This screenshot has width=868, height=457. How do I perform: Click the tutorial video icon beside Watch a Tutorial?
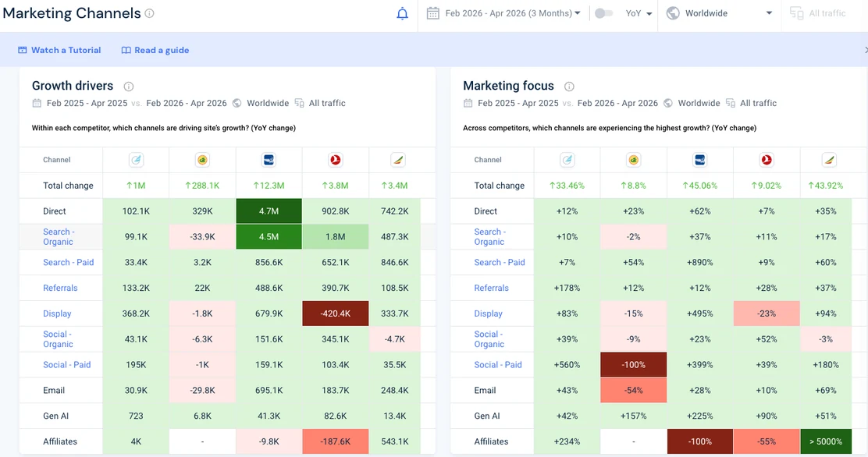22,50
